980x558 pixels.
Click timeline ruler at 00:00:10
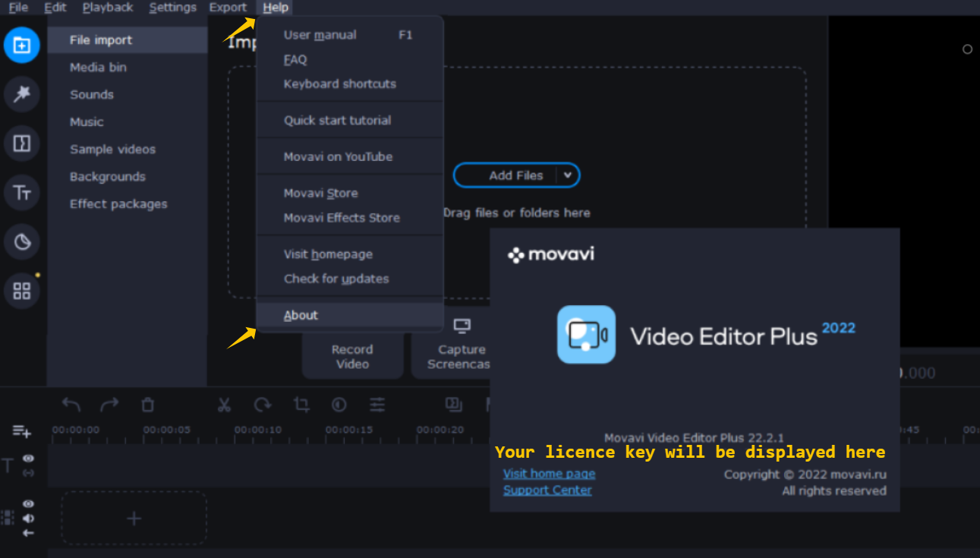(x=257, y=430)
